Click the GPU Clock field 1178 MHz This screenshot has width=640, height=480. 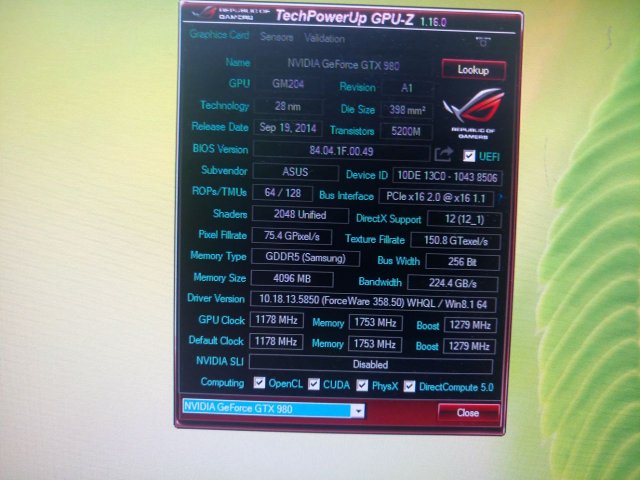[276, 320]
